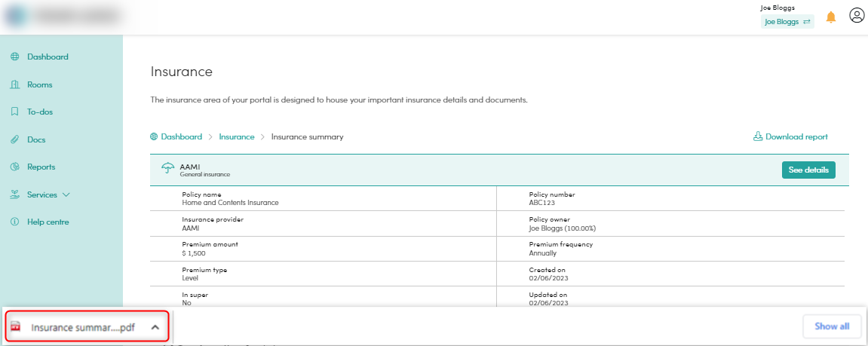Click the Insurance page heading
This screenshot has height=346, width=868.
[x=182, y=72]
